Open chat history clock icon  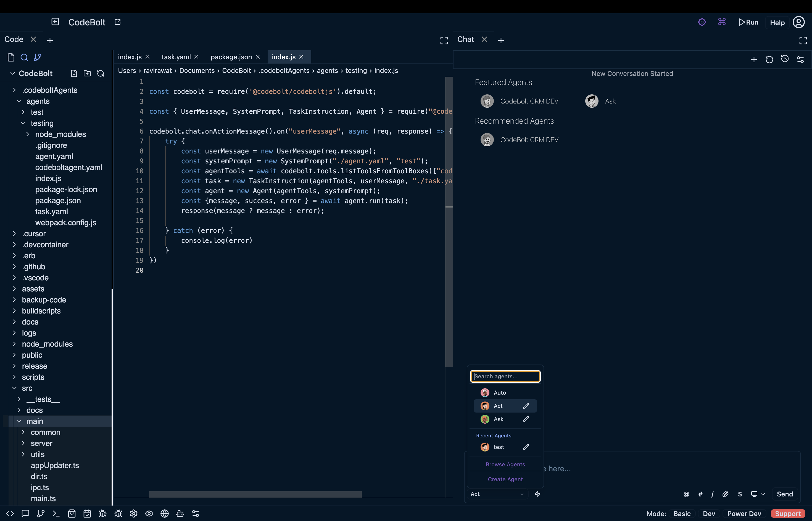785,59
